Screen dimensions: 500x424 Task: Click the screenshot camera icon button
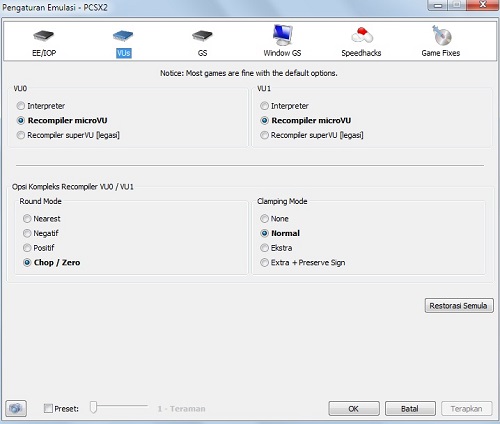coord(16,408)
